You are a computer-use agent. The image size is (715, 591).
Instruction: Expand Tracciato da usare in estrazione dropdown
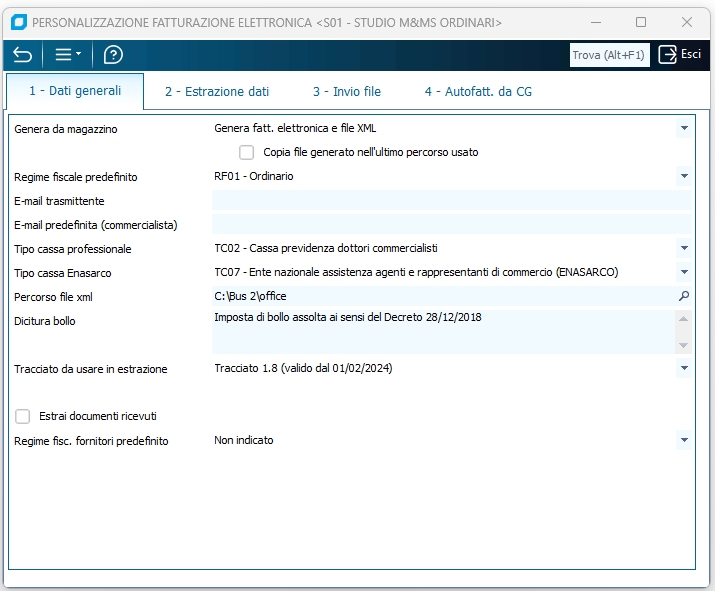click(x=684, y=368)
